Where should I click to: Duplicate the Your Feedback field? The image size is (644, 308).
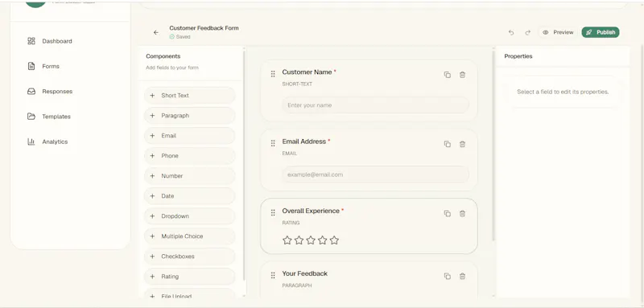[448, 276]
